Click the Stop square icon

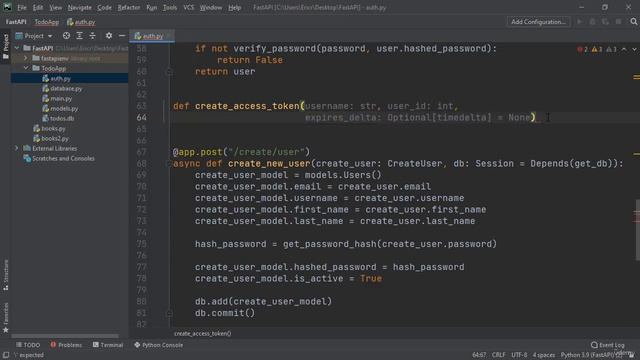pyautogui.click(x=619, y=22)
